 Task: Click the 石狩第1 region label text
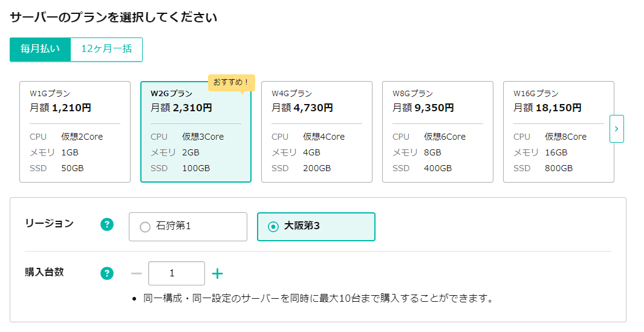pyautogui.click(x=174, y=227)
